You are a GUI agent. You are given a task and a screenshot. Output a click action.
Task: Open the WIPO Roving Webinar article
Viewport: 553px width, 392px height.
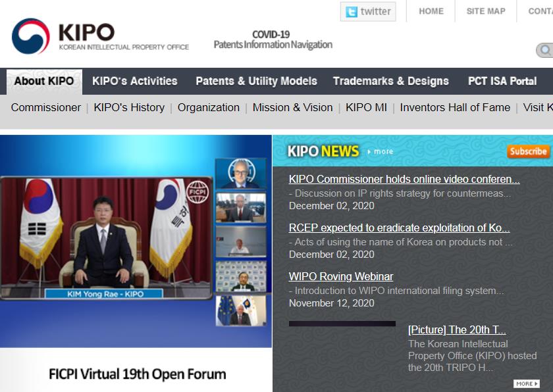[x=341, y=276]
